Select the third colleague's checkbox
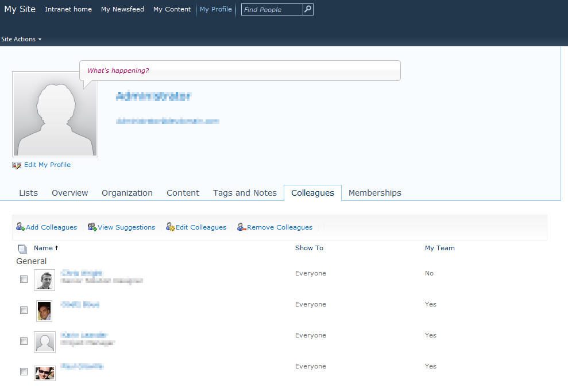568x392 pixels. 24,341
